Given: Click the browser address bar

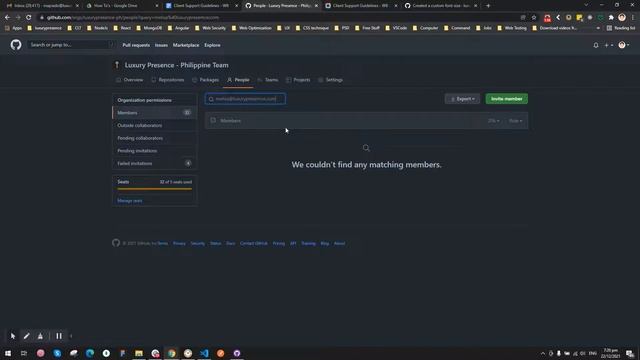Looking at the screenshot, I should [278, 18].
